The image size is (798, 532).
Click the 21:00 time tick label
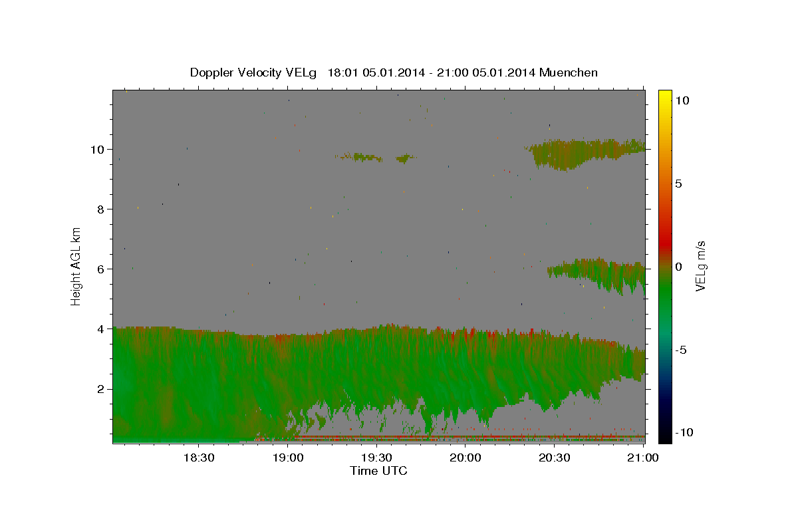click(644, 458)
